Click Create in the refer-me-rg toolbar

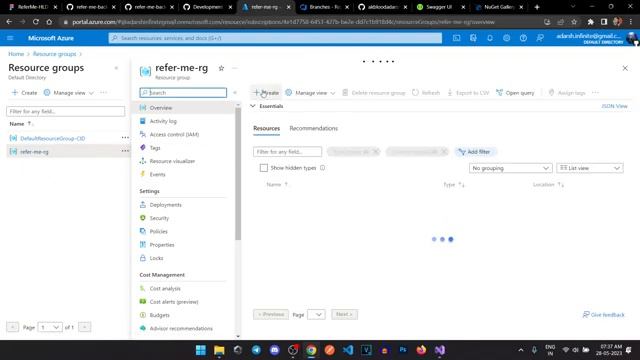click(x=267, y=93)
